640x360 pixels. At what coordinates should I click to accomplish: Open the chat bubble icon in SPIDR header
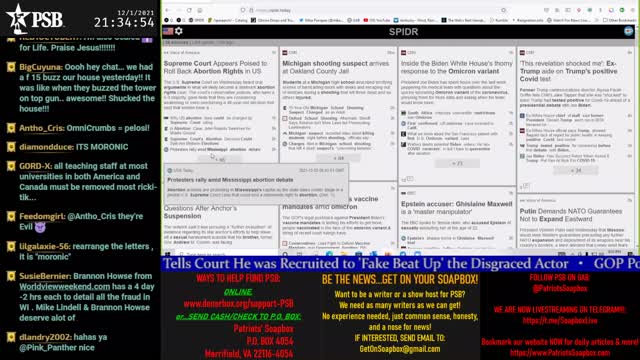[x=629, y=31]
